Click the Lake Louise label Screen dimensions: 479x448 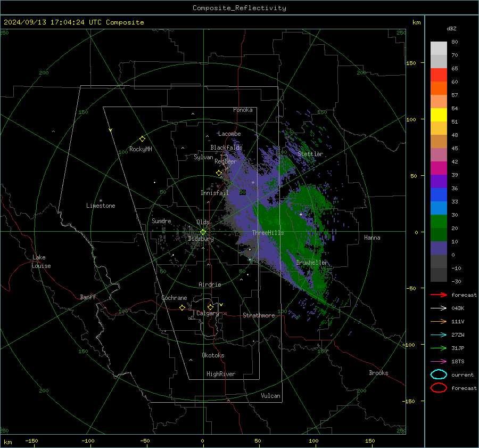(x=41, y=262)
